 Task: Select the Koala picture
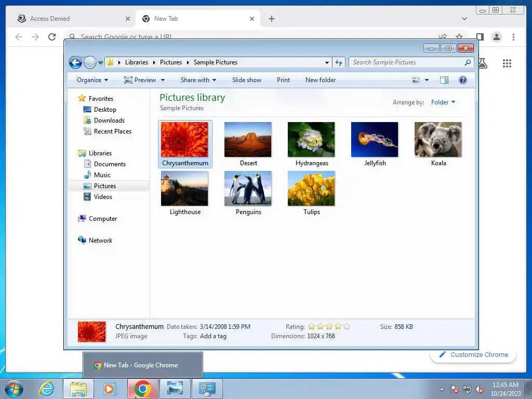pos(438,144)
